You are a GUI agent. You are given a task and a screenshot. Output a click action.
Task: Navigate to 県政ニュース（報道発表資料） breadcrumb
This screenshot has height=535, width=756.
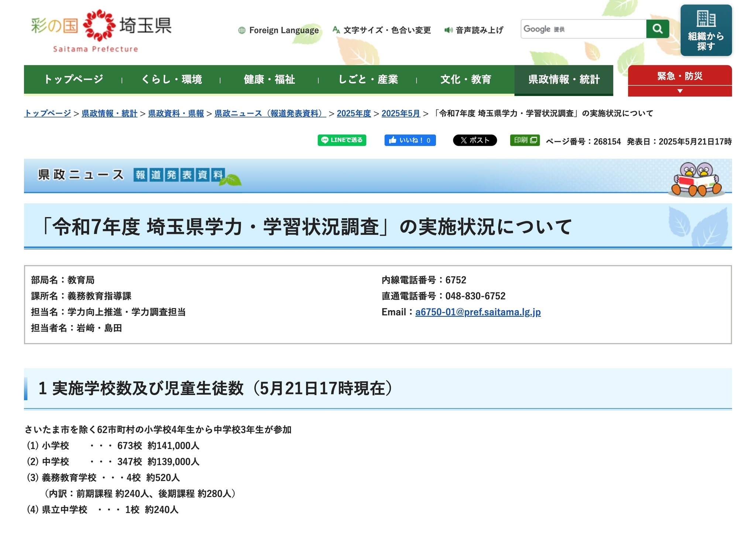tap(271, 114)
